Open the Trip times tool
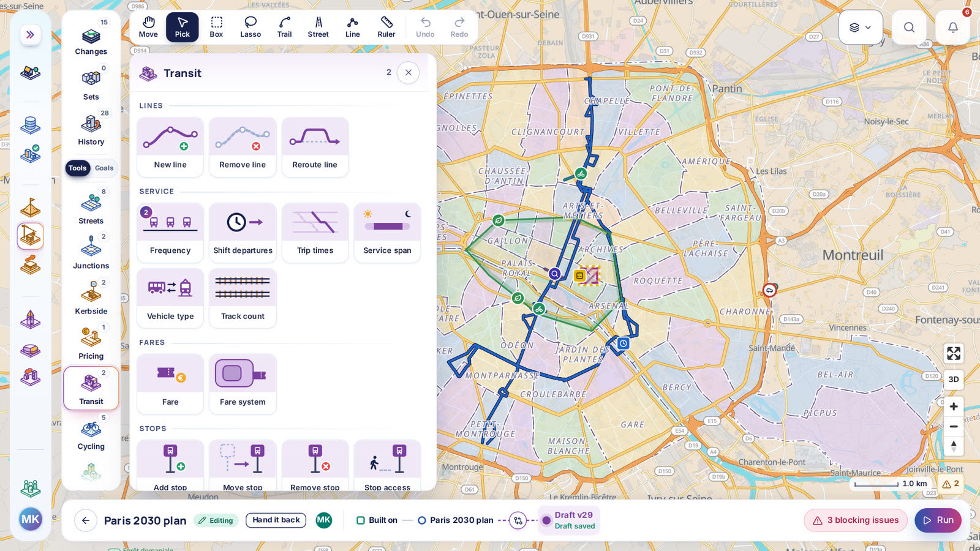This screenshot has height=551, width=980. click(315, 233)
